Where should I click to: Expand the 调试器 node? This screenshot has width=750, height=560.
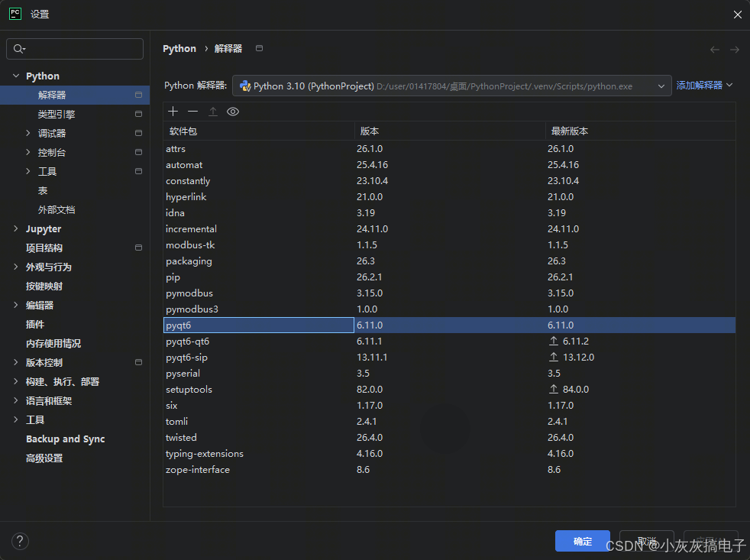pyautogui.click(x=27, y=133)
